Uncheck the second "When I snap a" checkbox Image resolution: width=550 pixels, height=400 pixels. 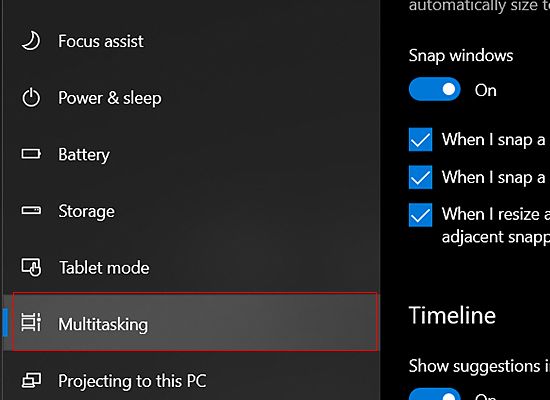point(421,177)
